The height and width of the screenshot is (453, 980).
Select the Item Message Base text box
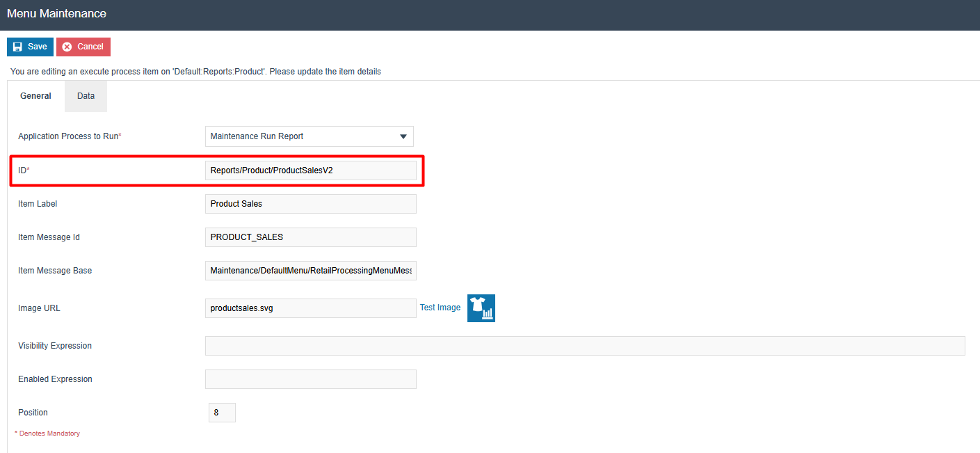310,271
